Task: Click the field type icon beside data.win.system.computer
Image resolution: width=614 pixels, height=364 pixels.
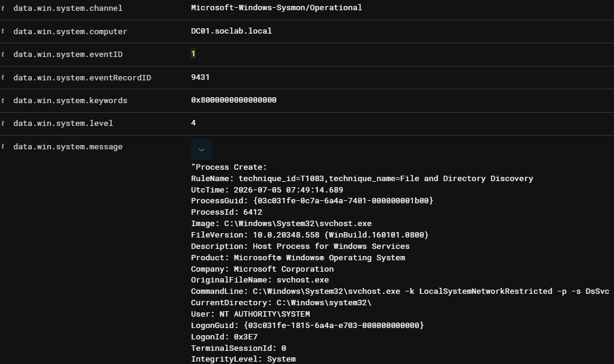Action: click(x=3, y=31)
